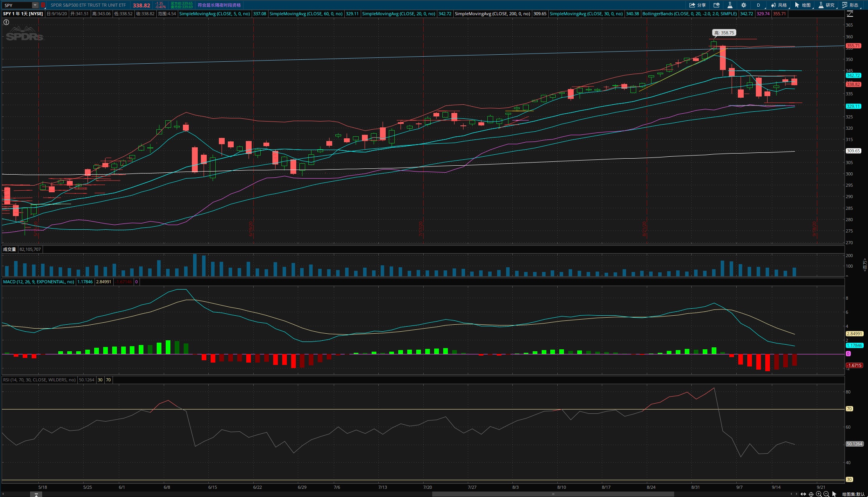This screenshot has height=497, width=868.
Task: Click the 309.65 white price axis tag
Action: point(854,151)
